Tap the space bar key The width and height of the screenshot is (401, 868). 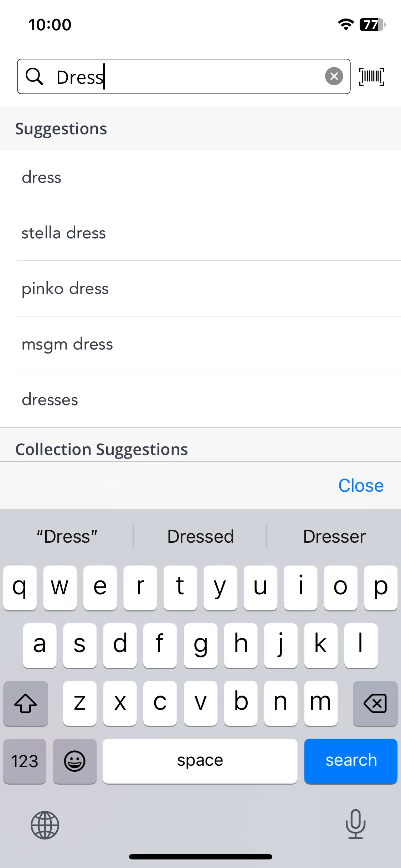pyautogui.click(x=200, y=761)
